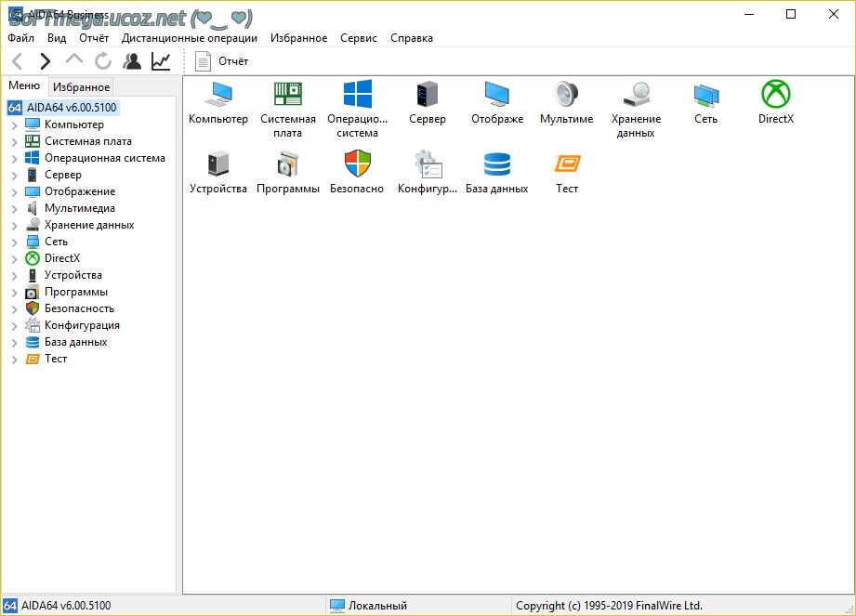
Task: Switch to the Избранное tab in sidebar
Action: 81,87
